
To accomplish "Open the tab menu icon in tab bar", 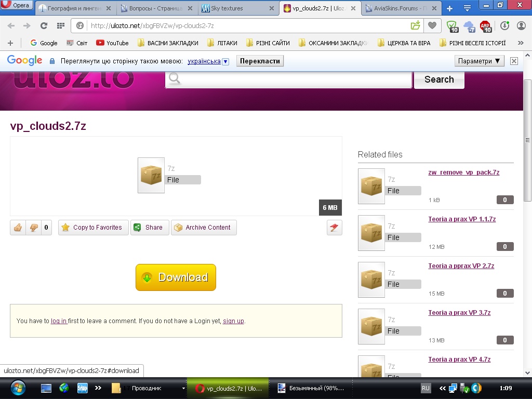I will pos(467,8).
